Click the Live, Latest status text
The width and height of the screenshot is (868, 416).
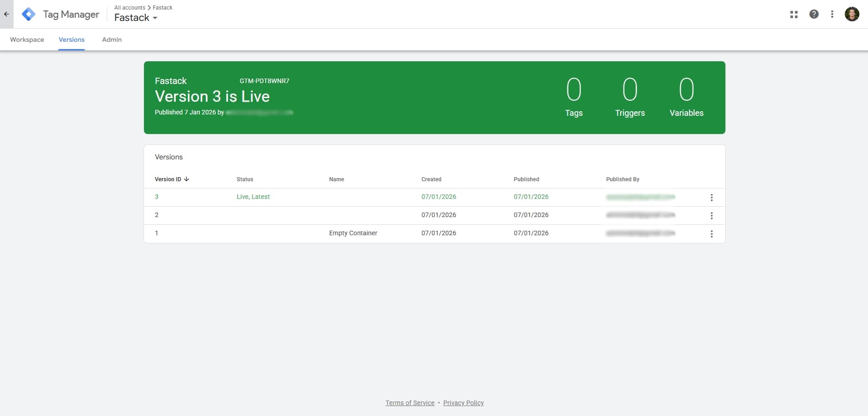point(253,197)
